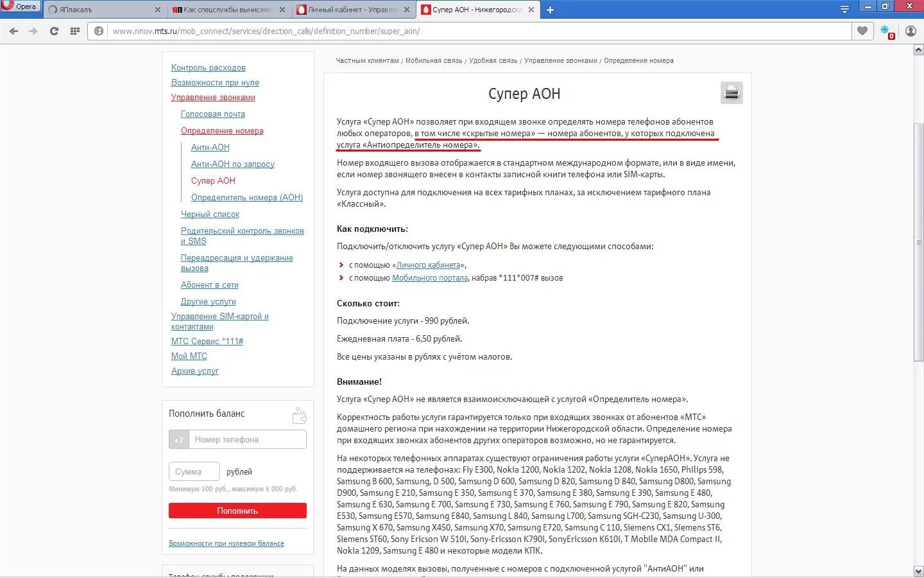Open Возможности при нулевом балансе link
The height and width of the screenshot is (578, 924).
coord(227,543)
